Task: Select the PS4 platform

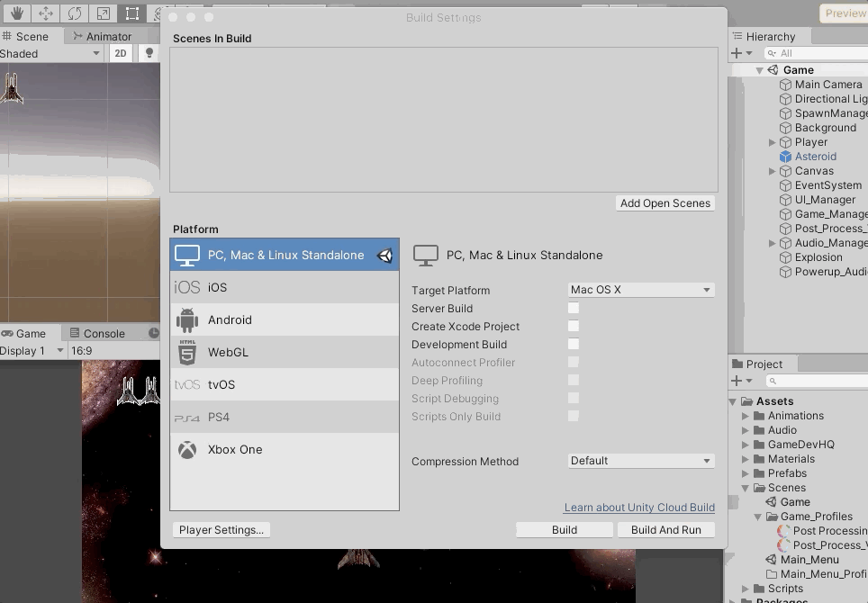Action: pos(285,417)
